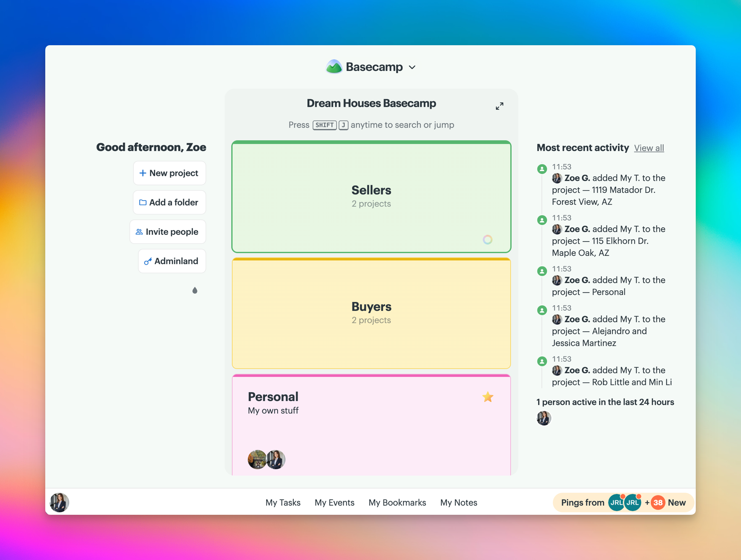
Task: Click the 38 new pings badge
Action: (658, 502)
